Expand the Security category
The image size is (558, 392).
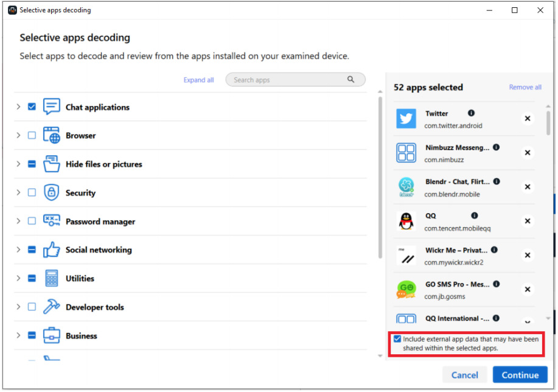point(18,192)
